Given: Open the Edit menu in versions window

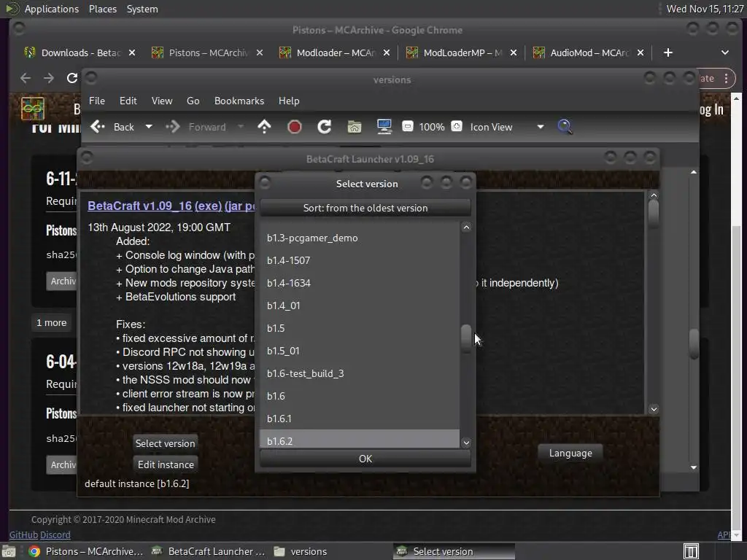Looking at the screenshot, I should pyautogui.click(x=128, y=101).
